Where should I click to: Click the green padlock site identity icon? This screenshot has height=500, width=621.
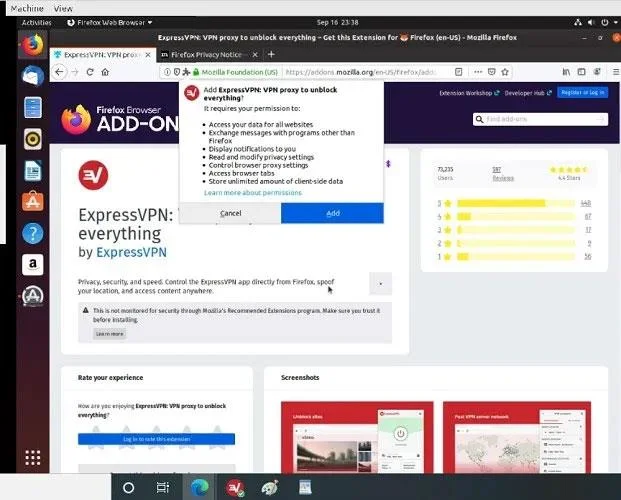pos(196,72)
